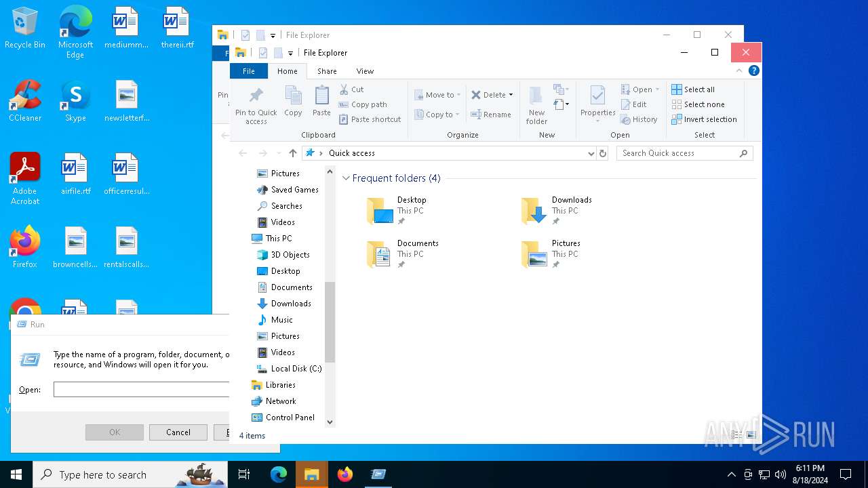
Task: Click Search Quick access box
Action: (684, 153)
